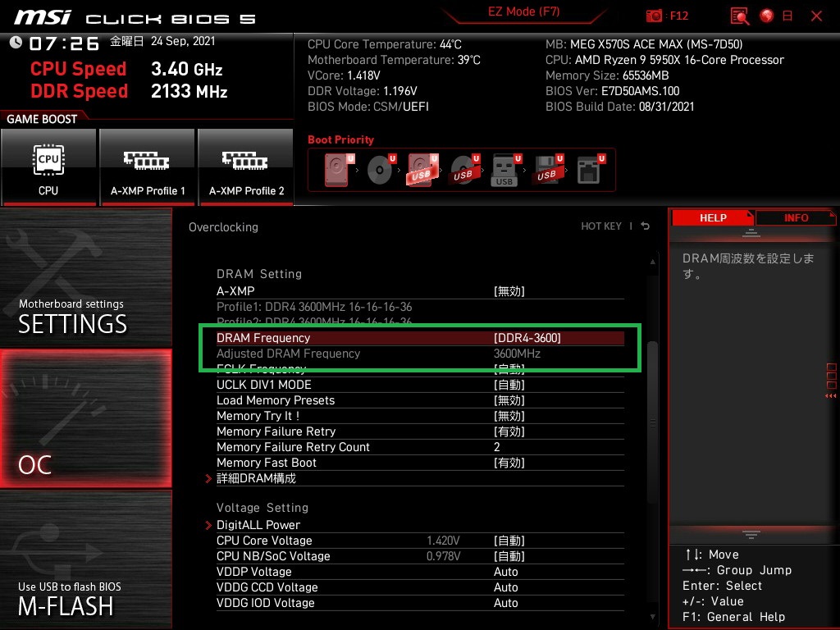Click the back arrow next to HOT KEY
This screenshot has width=840, height=630.
(645, 226)
